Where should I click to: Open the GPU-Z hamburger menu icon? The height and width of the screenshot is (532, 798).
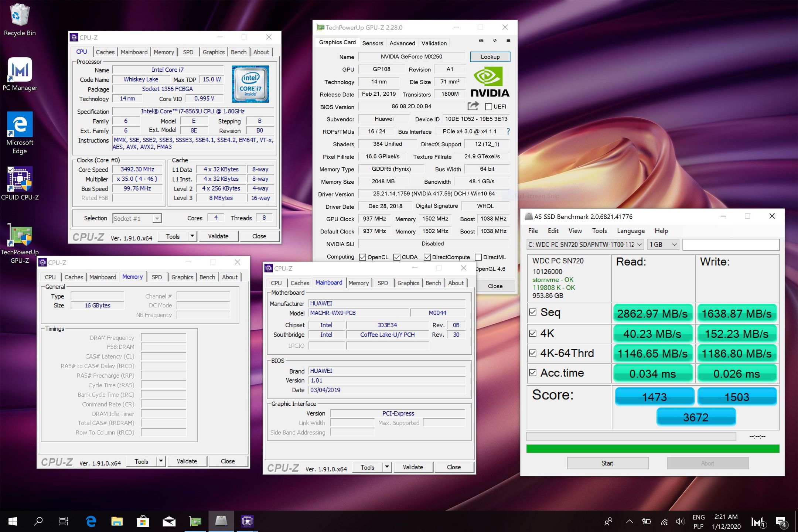coord(508,41)
